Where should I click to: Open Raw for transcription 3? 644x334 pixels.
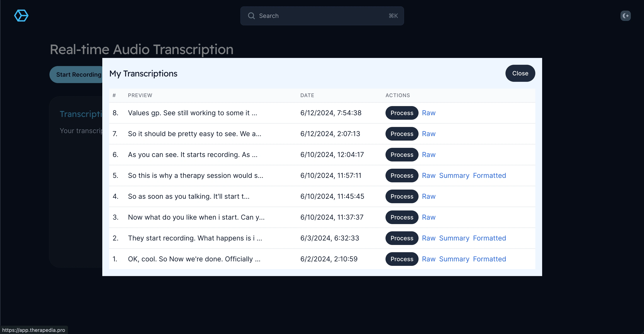click(429, 217)
